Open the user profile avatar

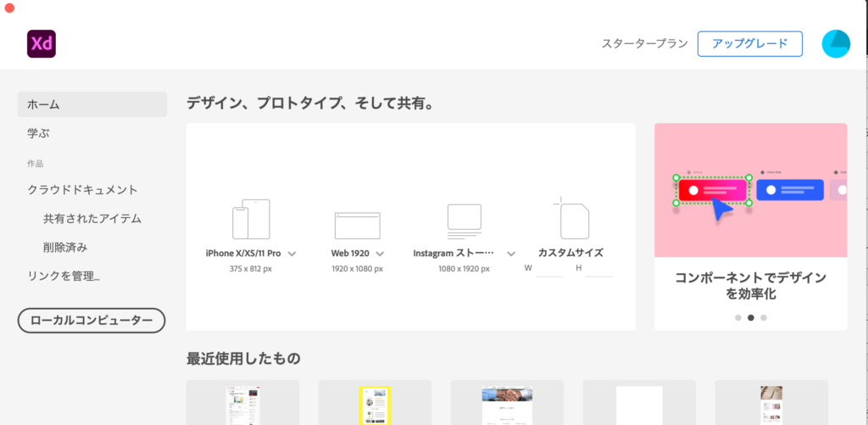click(x=836, y=44)
